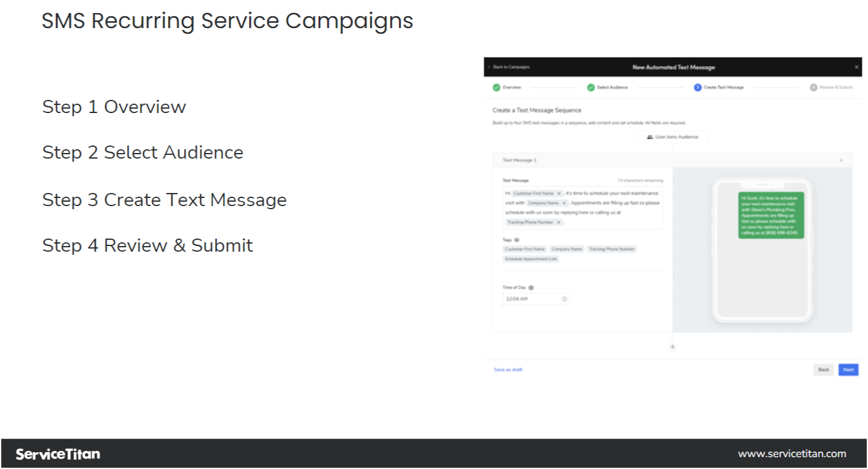The width and height of the screenshot is (868, 469).
Task: Show the Tags help tooltip icon
Action: tap(517, 240)
